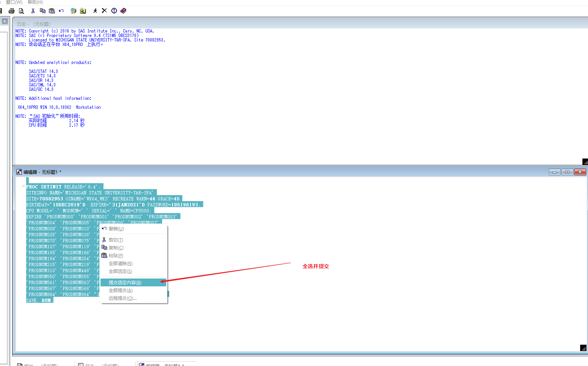Open the purple Help book icon

[124, 11]
